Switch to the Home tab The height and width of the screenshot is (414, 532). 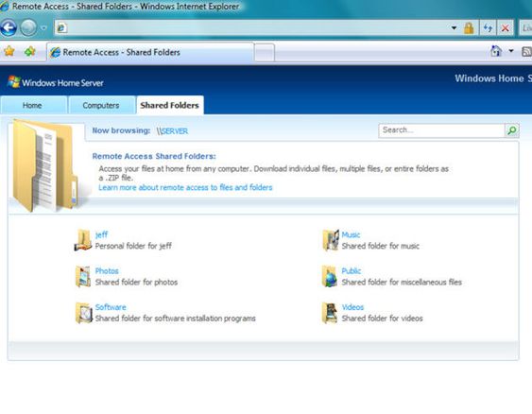[x=32, y=105]
